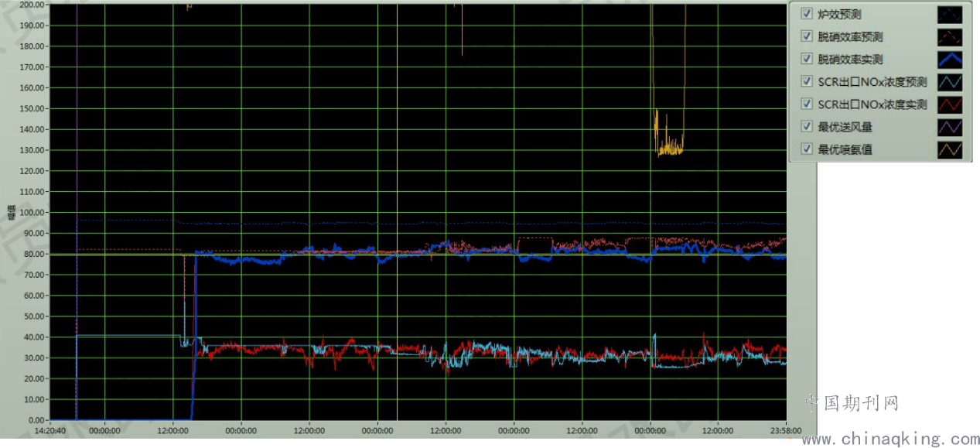Image resolution: width=980 pixels, height=448 pixels.
Task: Open purple line swatch for 最优送风量
Action: pos(950,126)
